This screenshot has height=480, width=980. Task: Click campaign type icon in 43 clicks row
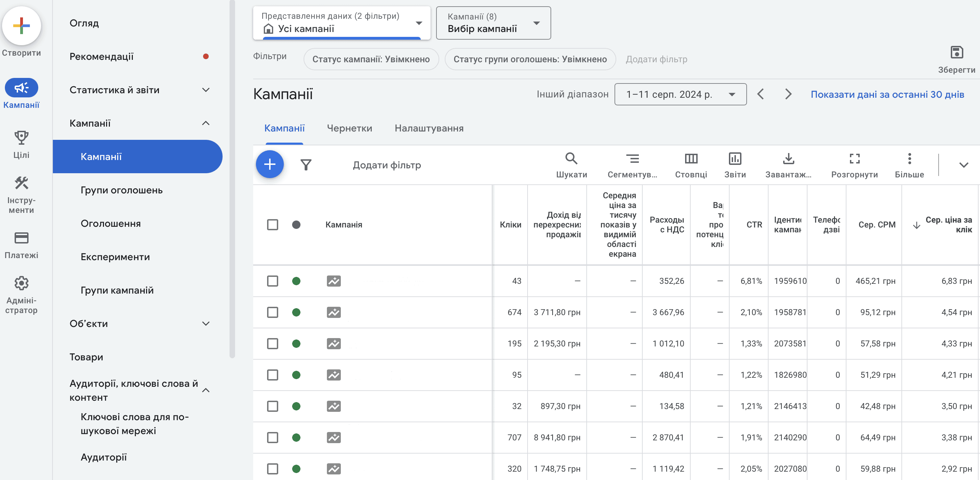click(x=334, y=281)
